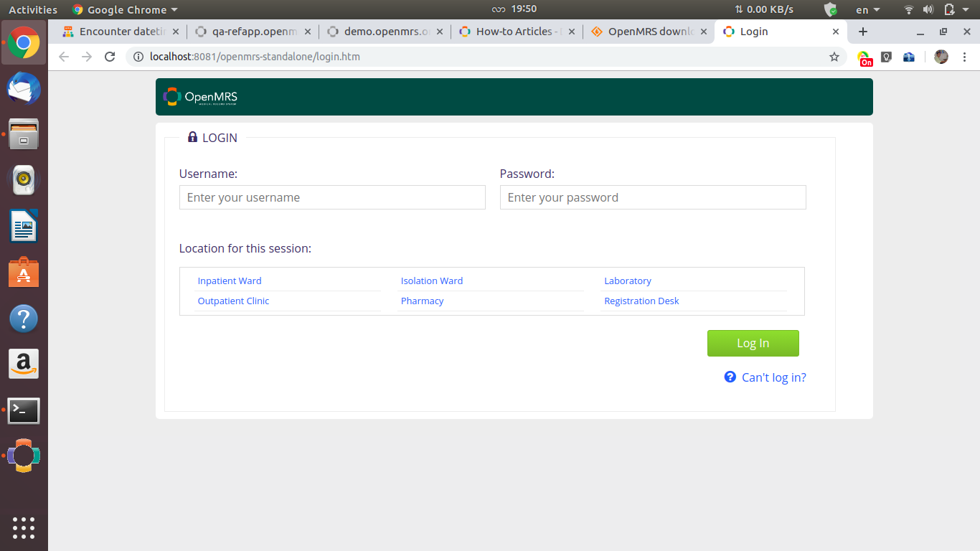Click the help icon beside Can't log in
The width and height of the screenshot is (980, 551).
[x=730, y=377]
